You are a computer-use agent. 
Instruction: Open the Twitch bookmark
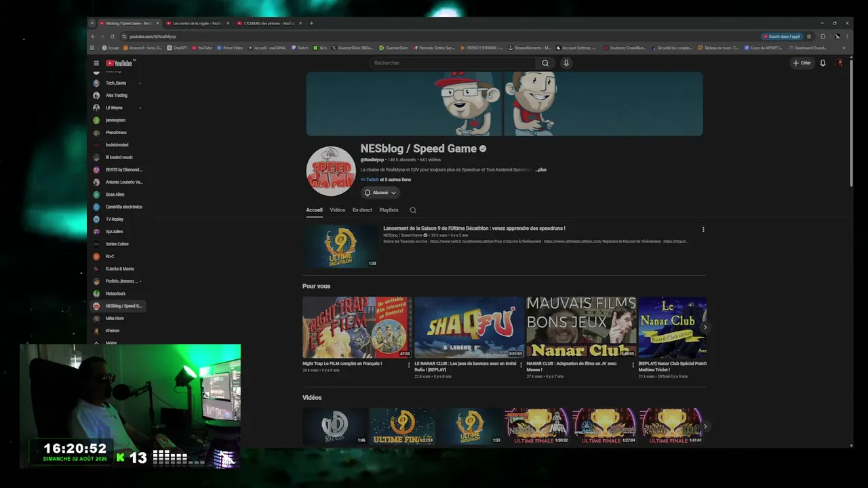pos(299,48)
